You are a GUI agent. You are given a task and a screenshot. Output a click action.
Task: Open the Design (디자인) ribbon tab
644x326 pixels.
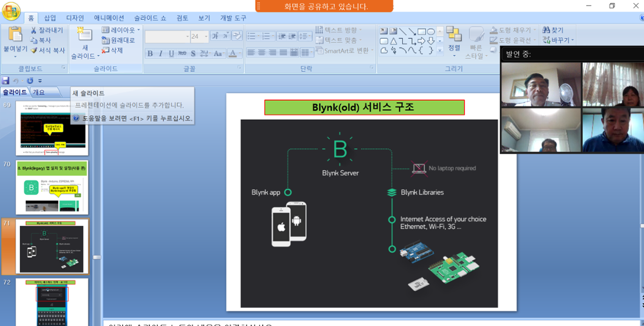coord(75,18)
